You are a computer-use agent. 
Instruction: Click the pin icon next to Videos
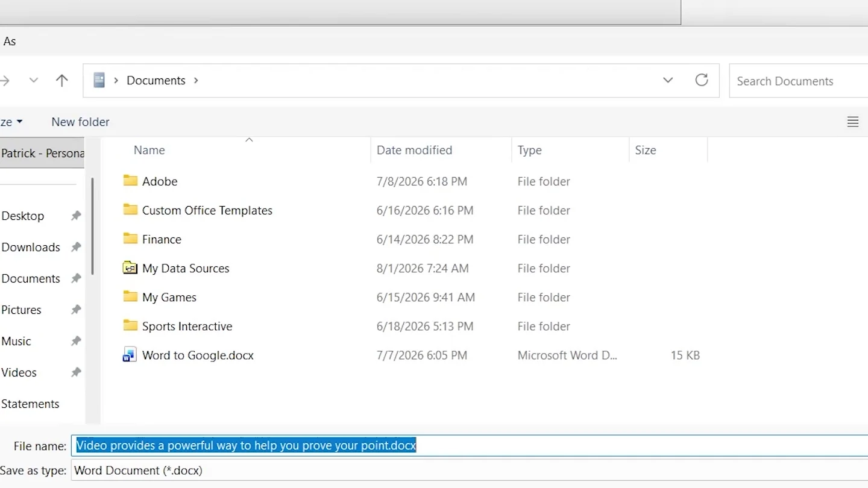tap(76, 372)
